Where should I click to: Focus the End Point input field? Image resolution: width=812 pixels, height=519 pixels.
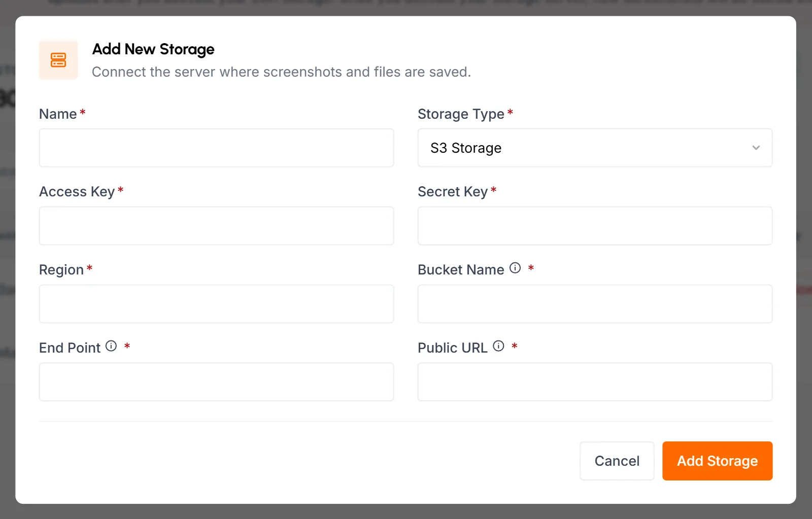[x=216, y=382]
